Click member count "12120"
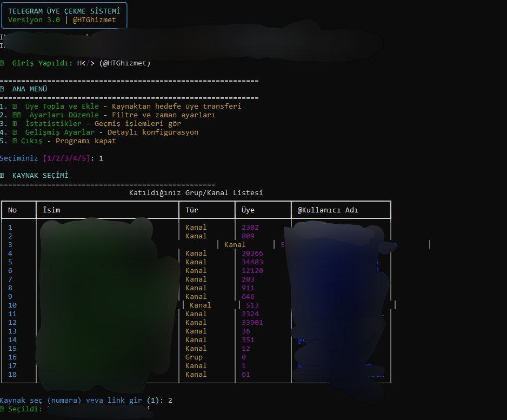 click(x=252, y=271)
